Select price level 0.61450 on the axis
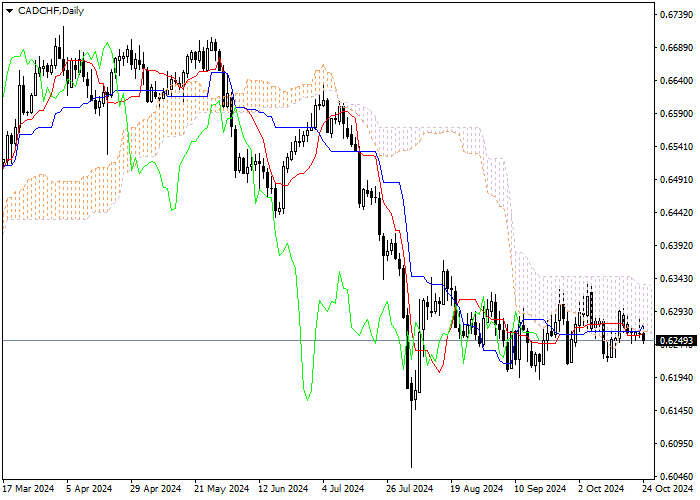This screenshot has height=500, width=700. pos(677,410)
